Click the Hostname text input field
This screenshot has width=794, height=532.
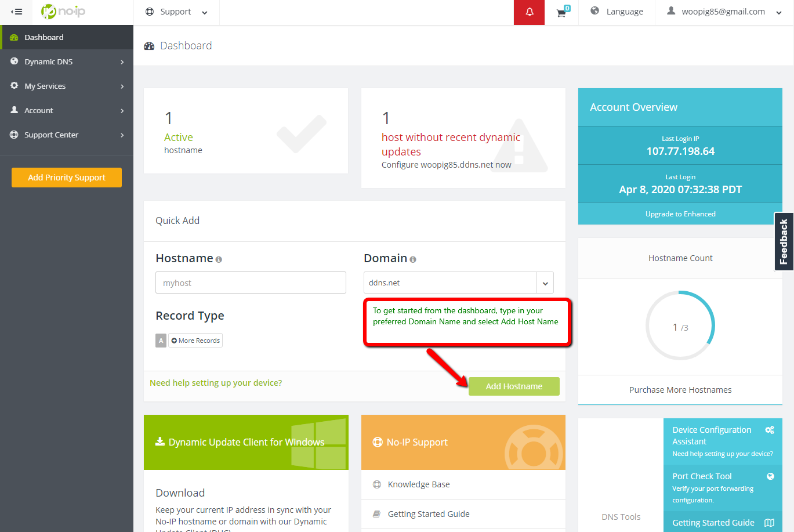(251, 283)
